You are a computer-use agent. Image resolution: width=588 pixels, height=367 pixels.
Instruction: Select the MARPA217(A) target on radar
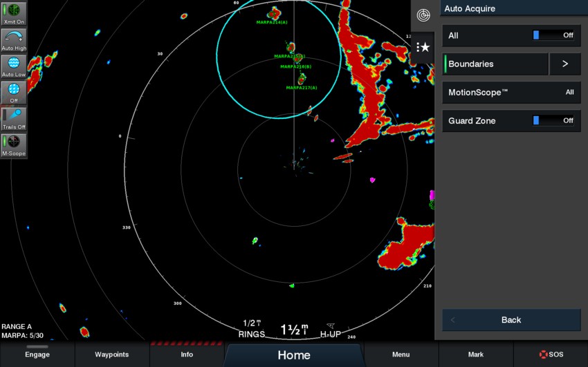click(x=302, y=79)
